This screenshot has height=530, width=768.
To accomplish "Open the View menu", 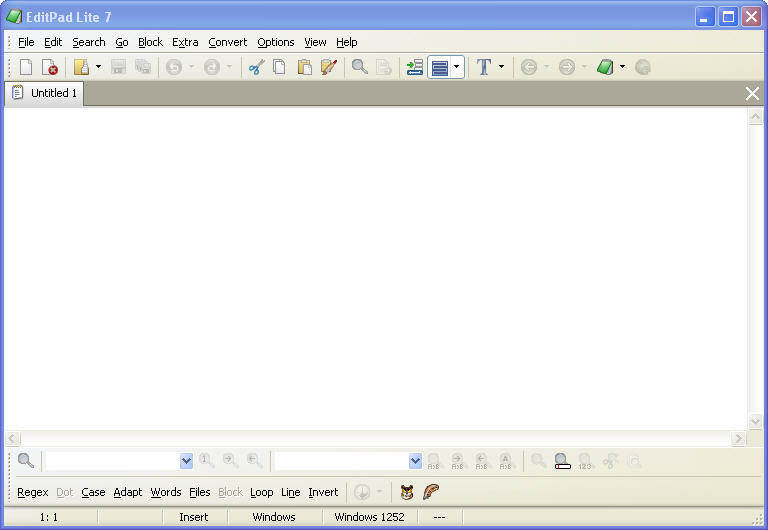I will (315, 42).
